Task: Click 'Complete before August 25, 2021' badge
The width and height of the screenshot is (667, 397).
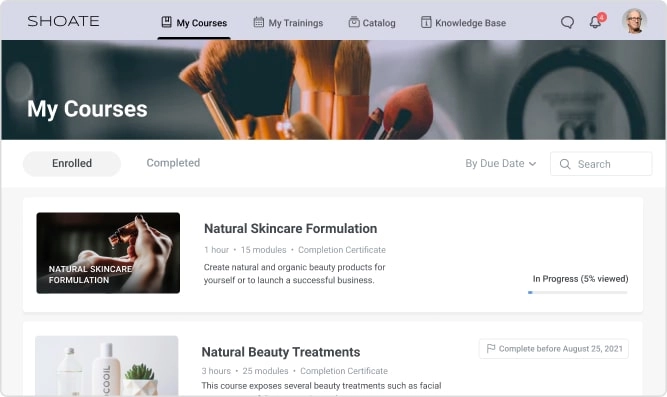Action: click(553, 349)
